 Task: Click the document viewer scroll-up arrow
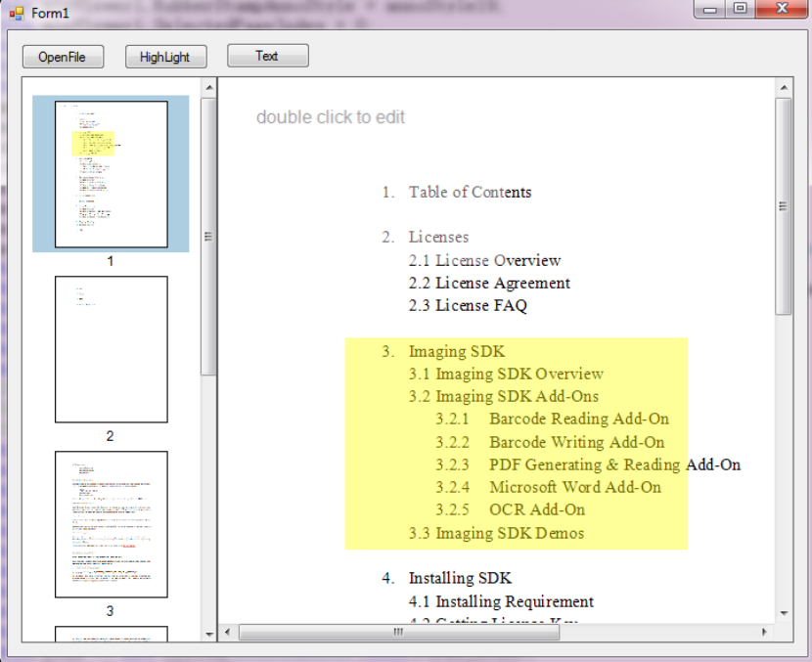pyautogui.click(x=784, y=87)
